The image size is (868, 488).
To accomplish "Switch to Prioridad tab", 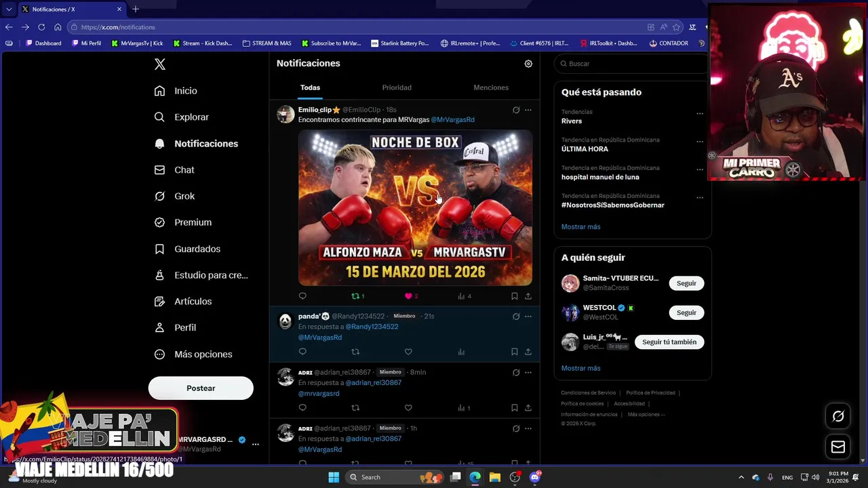I will (x=397, y=87).
